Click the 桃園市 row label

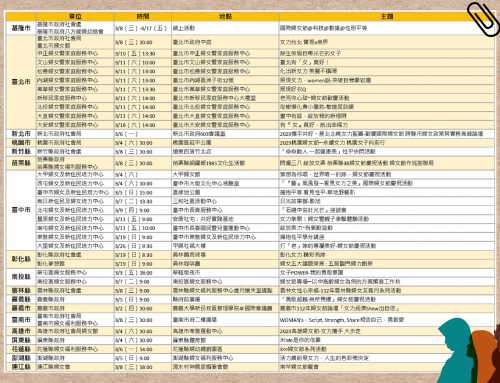[x=21, y=143]
